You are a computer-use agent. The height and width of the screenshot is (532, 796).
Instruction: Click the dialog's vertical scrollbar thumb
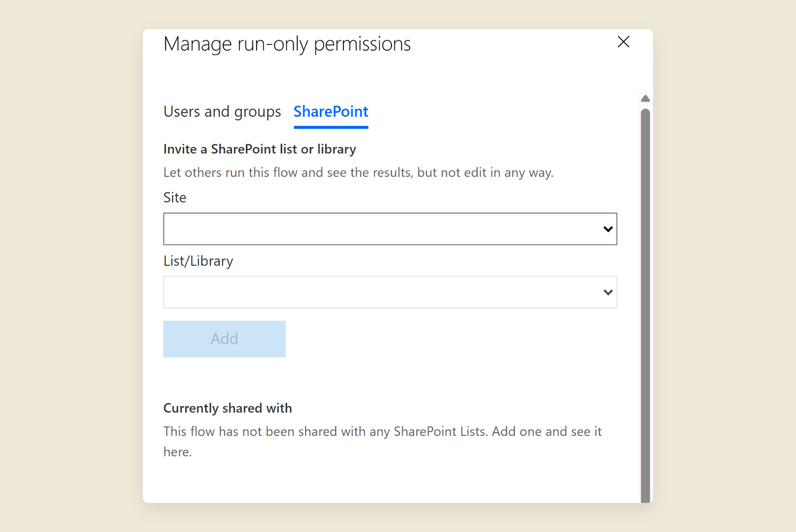pyautogui.click(x=645, y=306)
